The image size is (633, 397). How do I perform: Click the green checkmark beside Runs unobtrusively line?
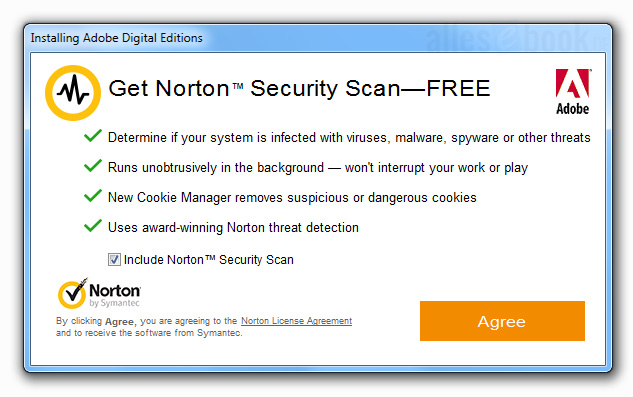pos(93,166)
